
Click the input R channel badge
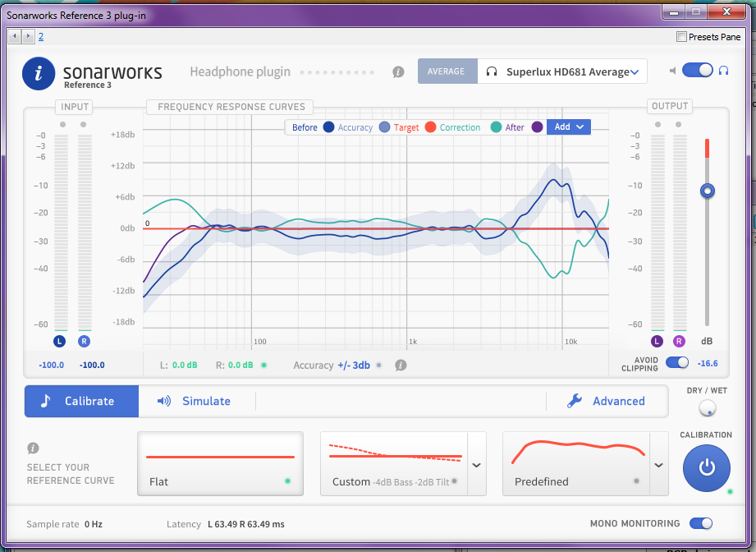coord(84,341)
